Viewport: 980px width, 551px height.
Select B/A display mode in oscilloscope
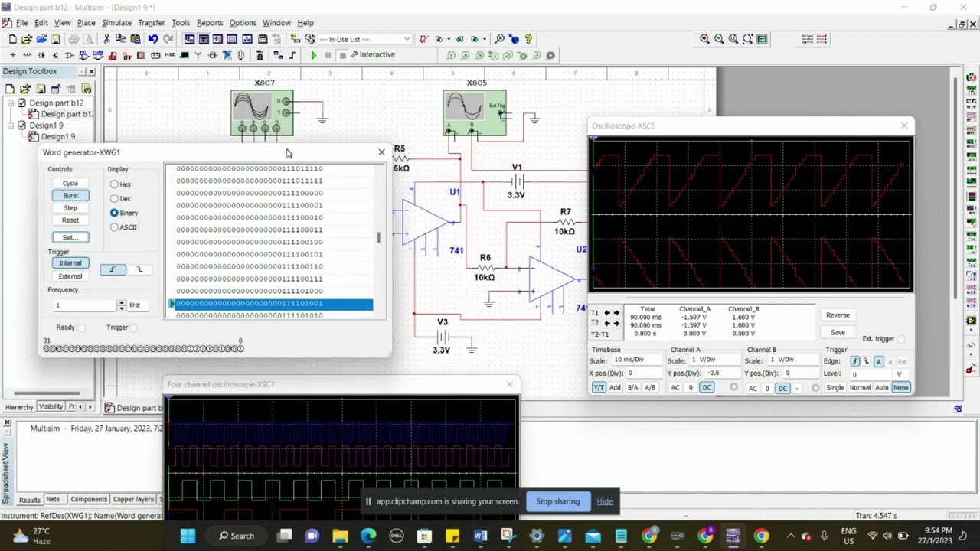[632, 388]
